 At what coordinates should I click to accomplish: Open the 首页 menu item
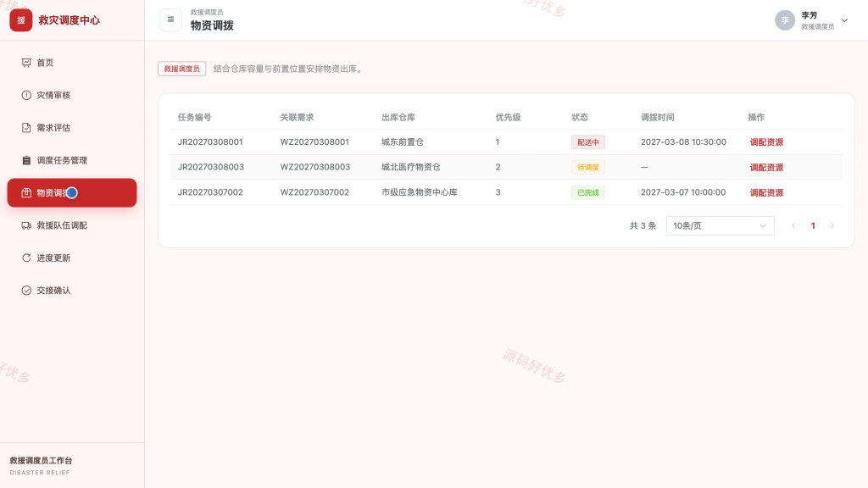[72, 63]
